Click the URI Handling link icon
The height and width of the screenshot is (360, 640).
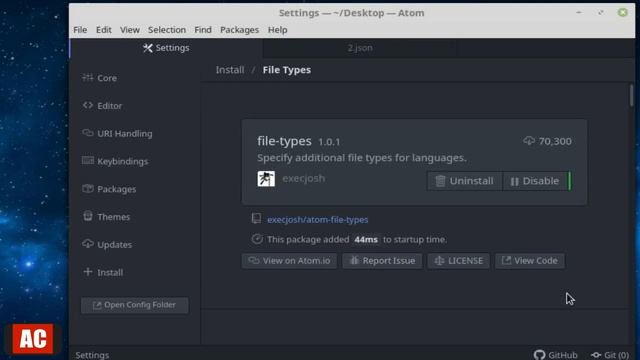pyautogui.click(x=87, y=133)
